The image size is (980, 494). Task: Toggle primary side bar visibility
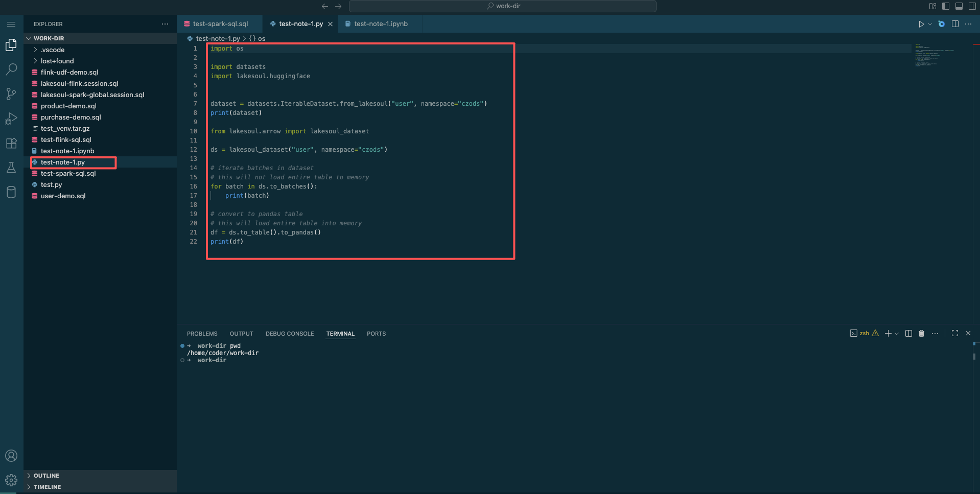coord(946,6)
